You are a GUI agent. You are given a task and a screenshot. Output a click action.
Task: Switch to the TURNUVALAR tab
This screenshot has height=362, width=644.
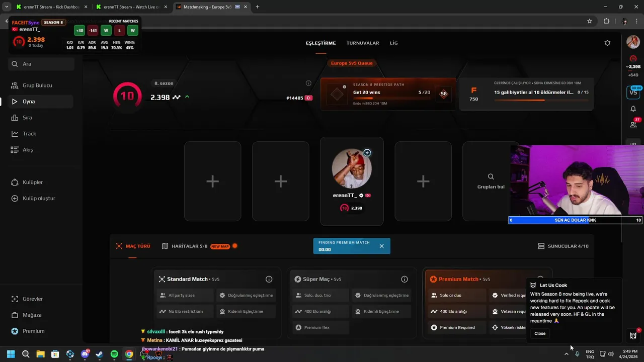pos(363,43)
